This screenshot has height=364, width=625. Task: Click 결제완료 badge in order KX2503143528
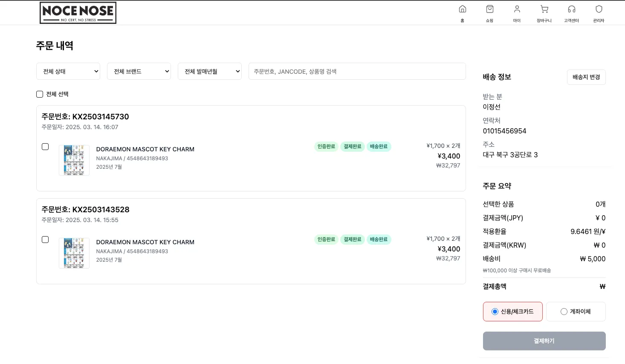353,240
